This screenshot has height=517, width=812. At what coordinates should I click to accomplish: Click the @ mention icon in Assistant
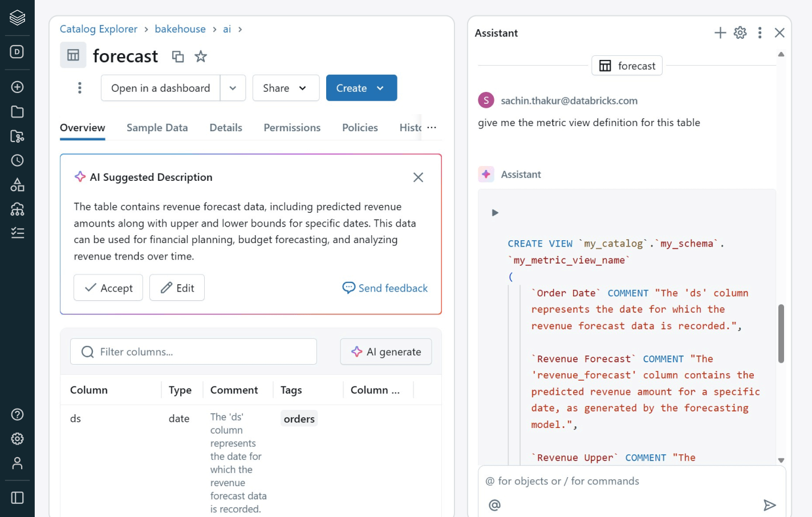pos(494,505)
